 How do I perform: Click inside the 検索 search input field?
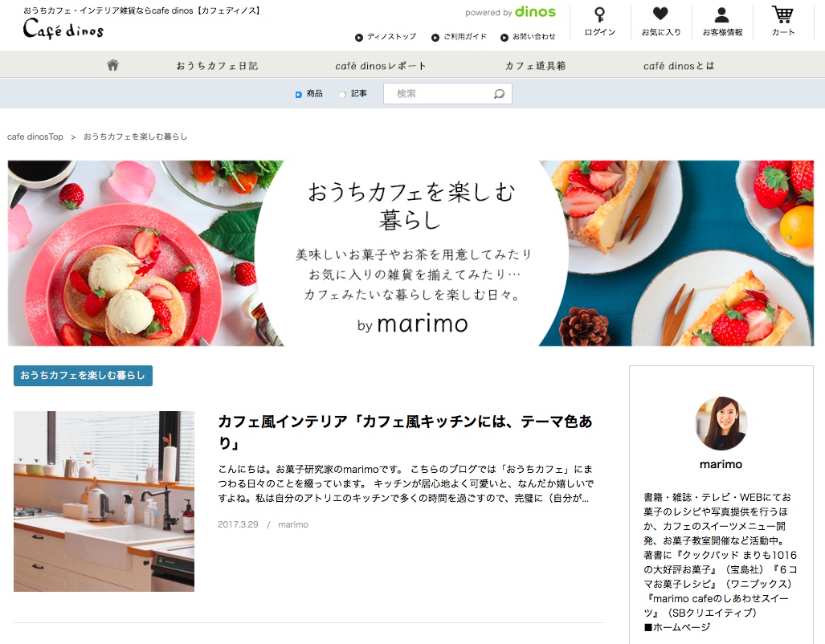438,93
